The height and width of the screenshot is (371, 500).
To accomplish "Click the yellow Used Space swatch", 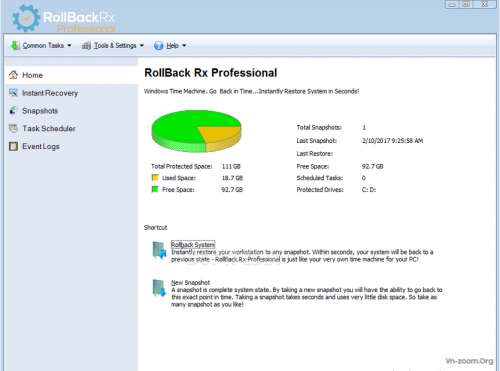I will (x=155, y=177).
